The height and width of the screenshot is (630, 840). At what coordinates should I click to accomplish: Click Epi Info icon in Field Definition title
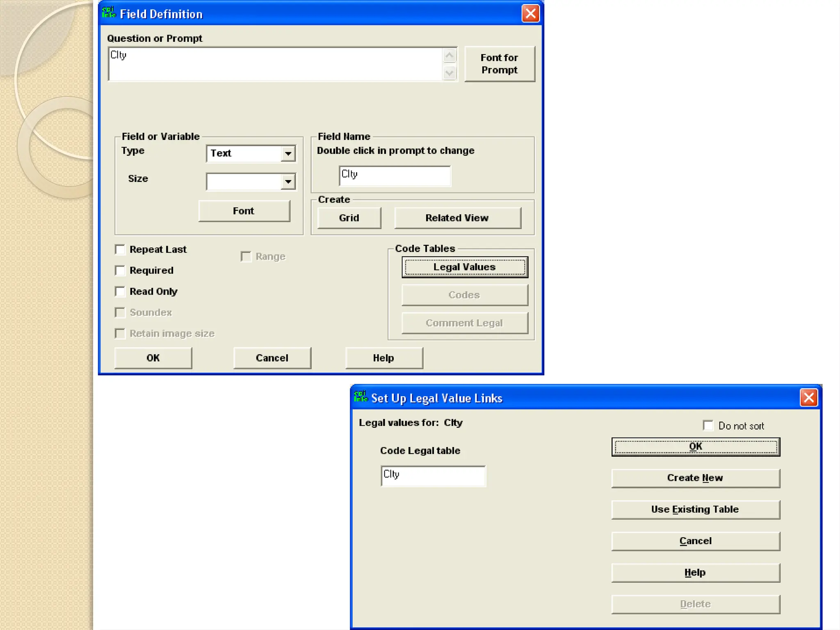pyautogui.click(x=109, y=13)
